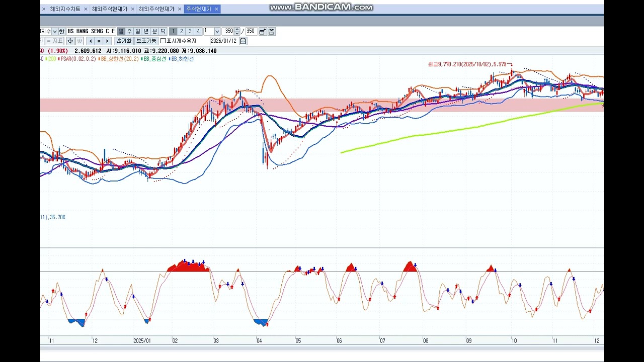This screenshot has height=362, width=644.
Task: Choose interval preset 4 button
Action: [198, 31]
